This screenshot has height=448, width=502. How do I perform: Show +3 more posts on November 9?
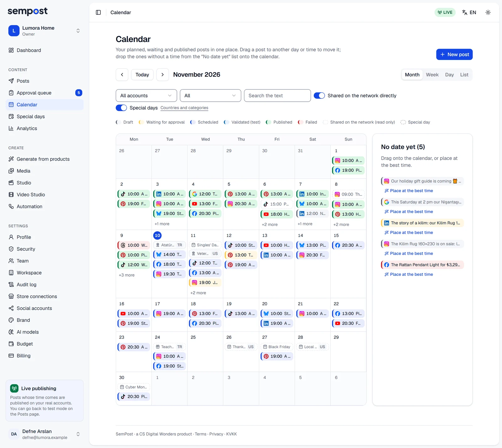tap(126, 275)
